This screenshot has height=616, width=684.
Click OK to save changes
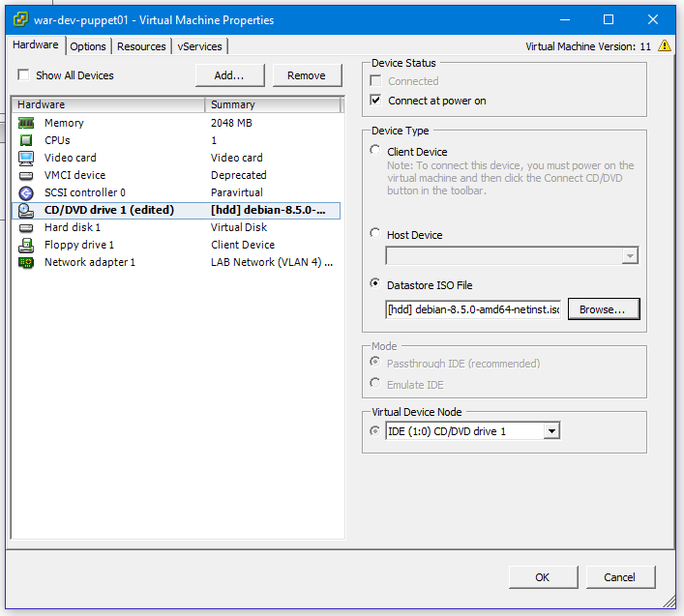tap(543, 577)
